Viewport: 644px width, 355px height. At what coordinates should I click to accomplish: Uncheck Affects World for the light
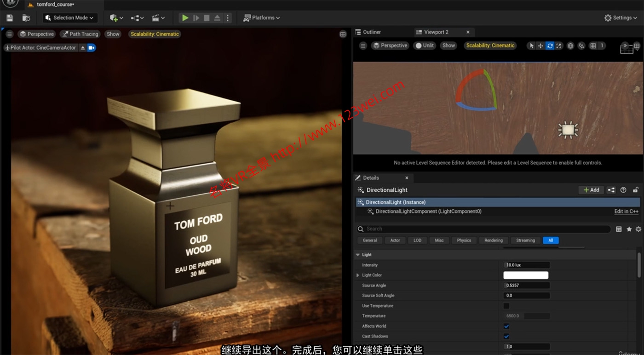pyautogui.click(x=506, y=326)
